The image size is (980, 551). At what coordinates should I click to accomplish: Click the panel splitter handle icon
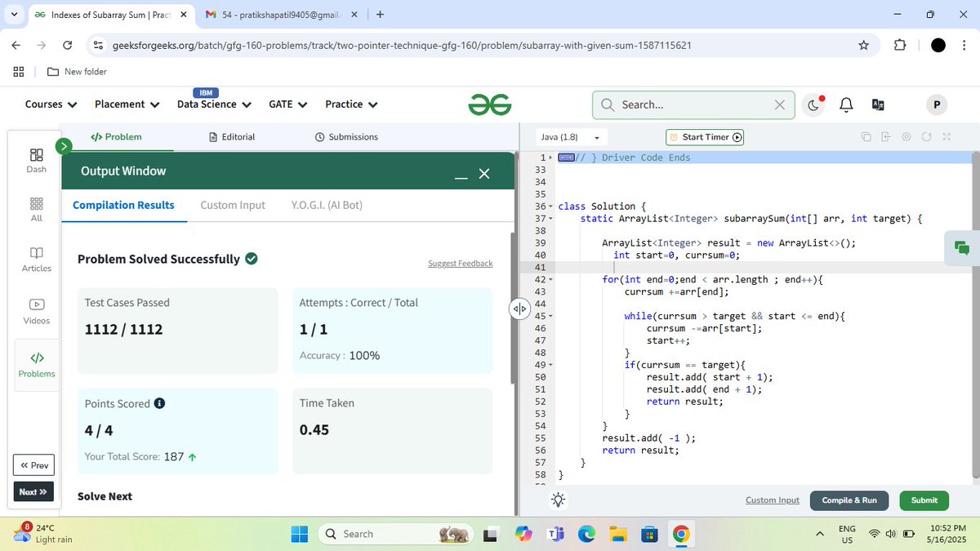(x=519, y=309)
